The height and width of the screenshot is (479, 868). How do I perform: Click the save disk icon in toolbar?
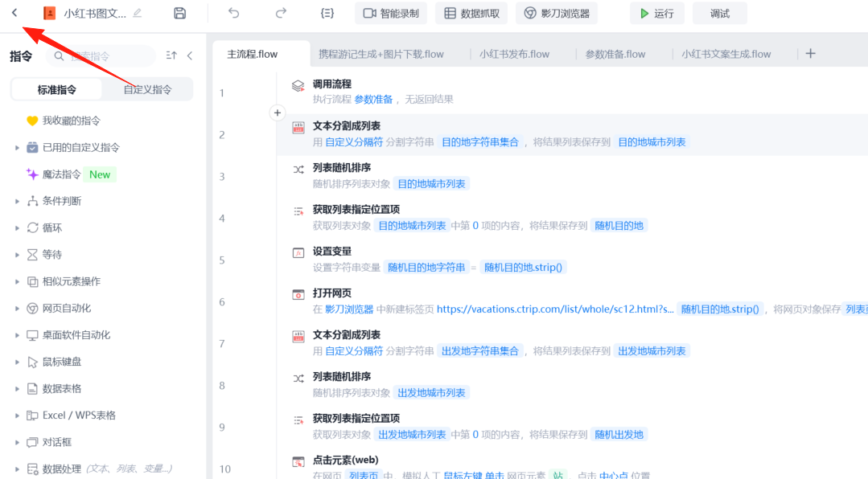coord(180,13)
